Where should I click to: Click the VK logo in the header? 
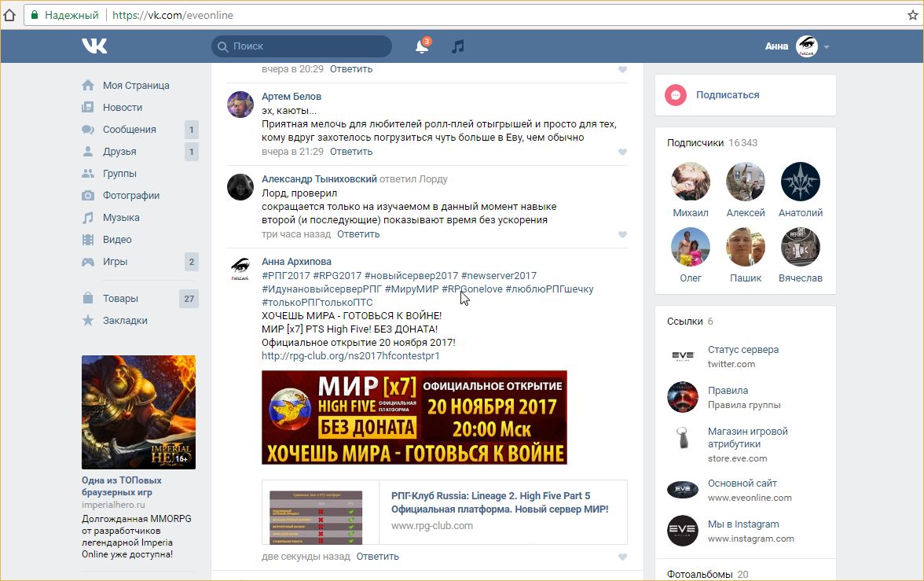pos(94,46)
